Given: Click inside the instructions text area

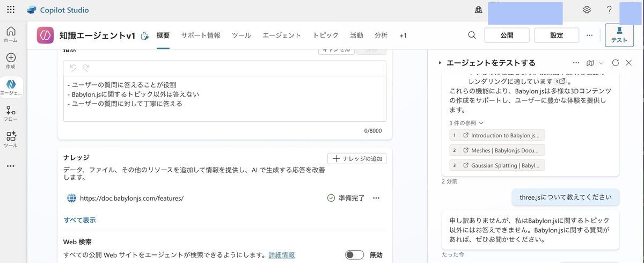Looking at the screenshot, I should [x=224, y=99].
